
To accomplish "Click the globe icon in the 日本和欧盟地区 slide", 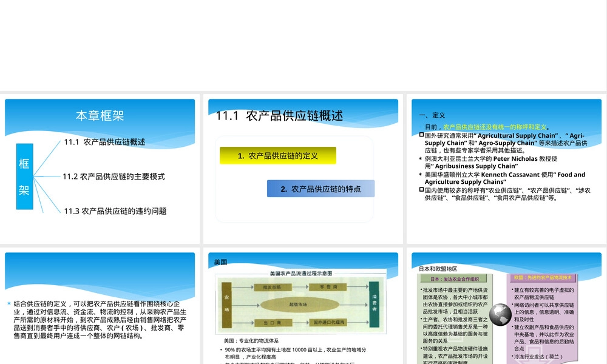I will point(500,314).
